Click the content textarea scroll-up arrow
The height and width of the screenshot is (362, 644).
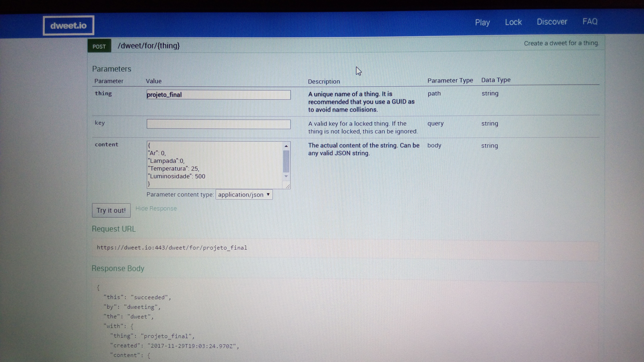point(286,146)
